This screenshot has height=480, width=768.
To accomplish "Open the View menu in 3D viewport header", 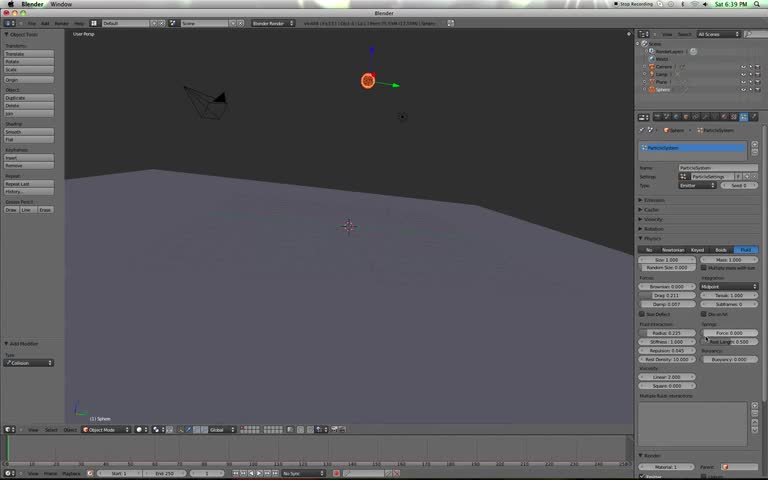I will 33,430.
